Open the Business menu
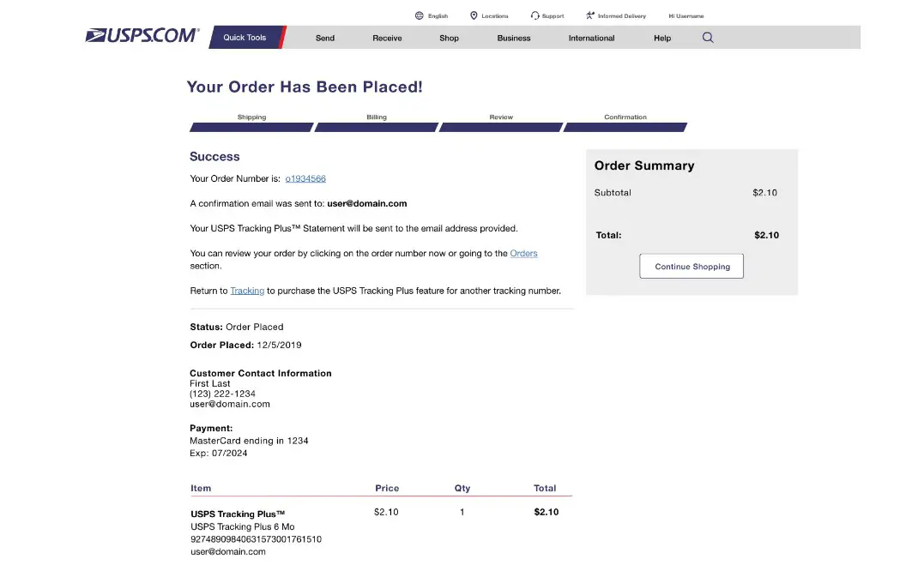Viewport: 924px width, 571px height. point(514,38)
